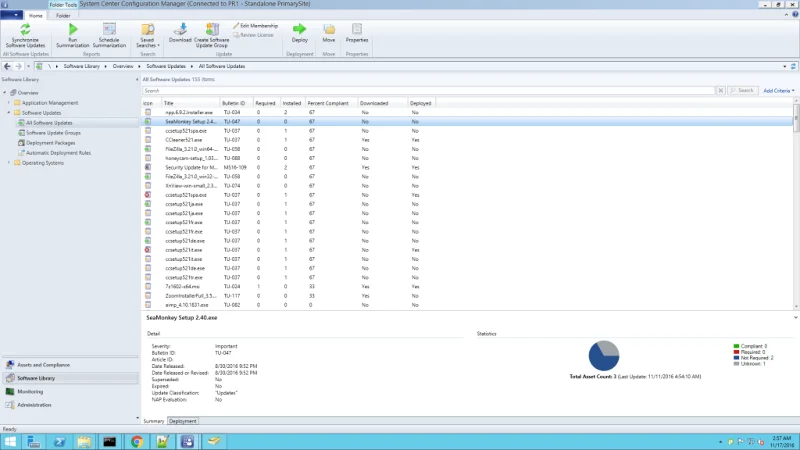Click Edit Membership
This screenshot has height=450, width=800.
(256, 26)
